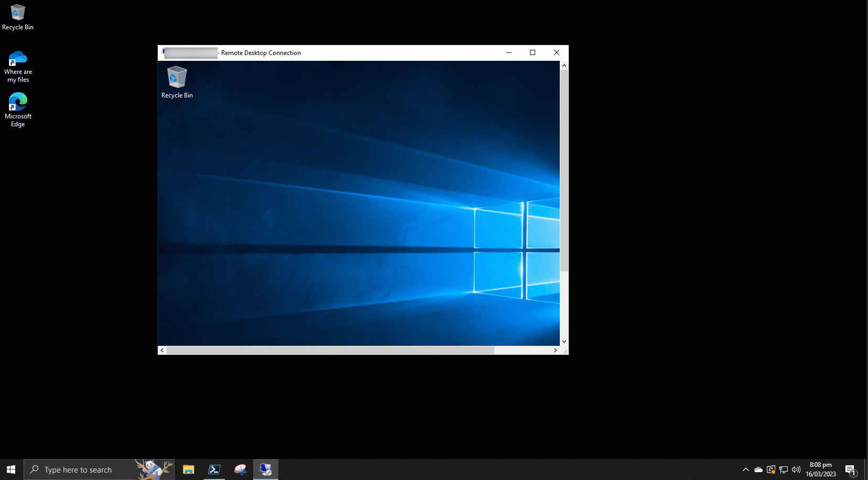The width and height of the screenshot is (868, 480).
Task: Close the Remote Desktop Connection window
Action: coord(557,52)
